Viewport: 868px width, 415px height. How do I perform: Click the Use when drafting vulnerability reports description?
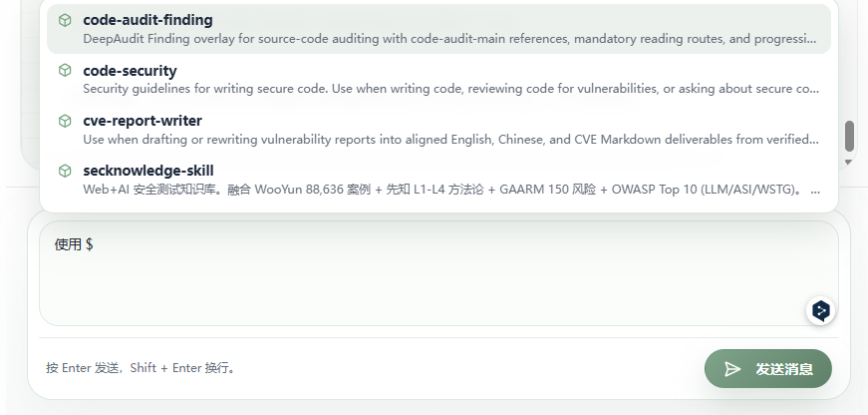451,139
